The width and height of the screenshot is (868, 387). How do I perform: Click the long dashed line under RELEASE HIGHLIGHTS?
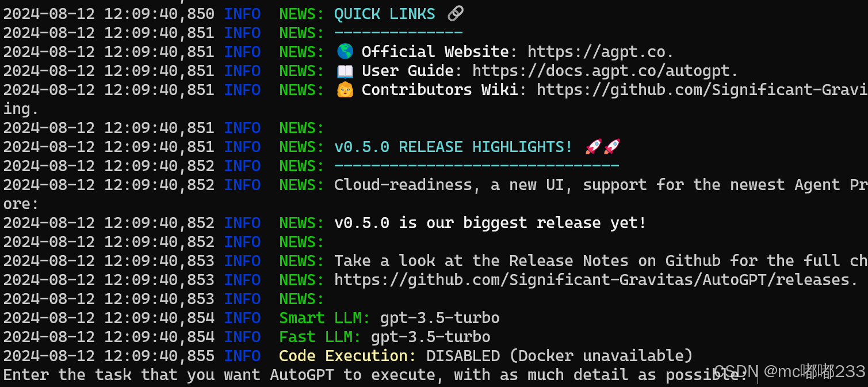[x=477, y=166]
